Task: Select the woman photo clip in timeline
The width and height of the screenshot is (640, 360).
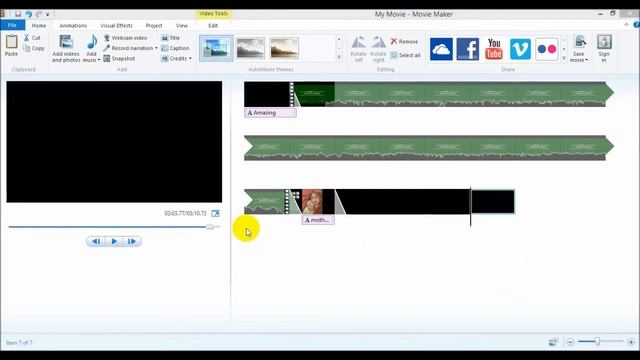Action: [312, 201]
